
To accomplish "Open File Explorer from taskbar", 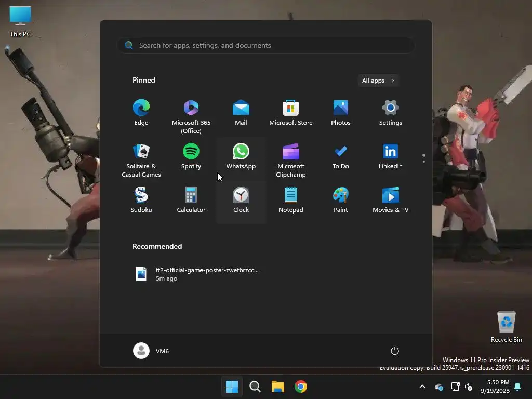I will click(x=278, y=387).
